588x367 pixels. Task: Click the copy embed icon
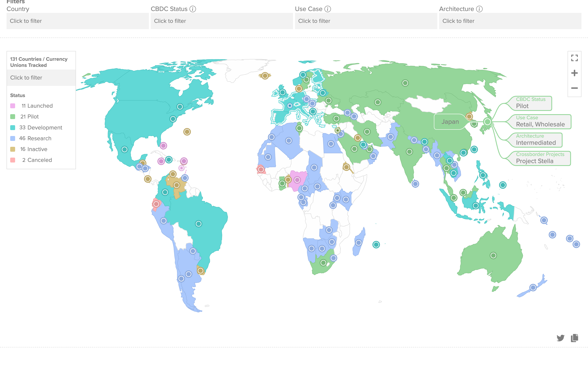pos(574,338)
